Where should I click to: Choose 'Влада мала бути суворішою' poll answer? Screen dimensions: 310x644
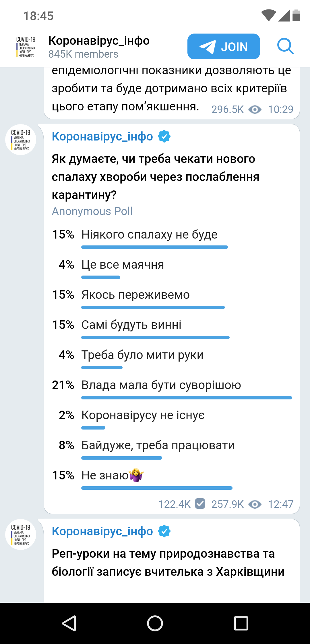[x=161, y=385]
